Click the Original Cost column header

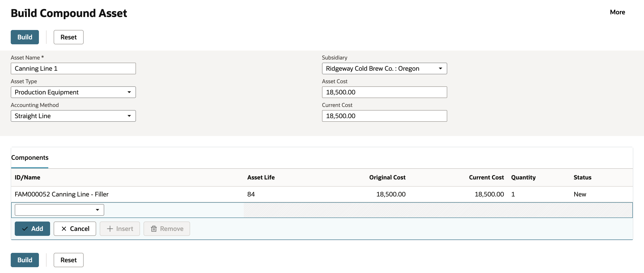pos(387,177)
